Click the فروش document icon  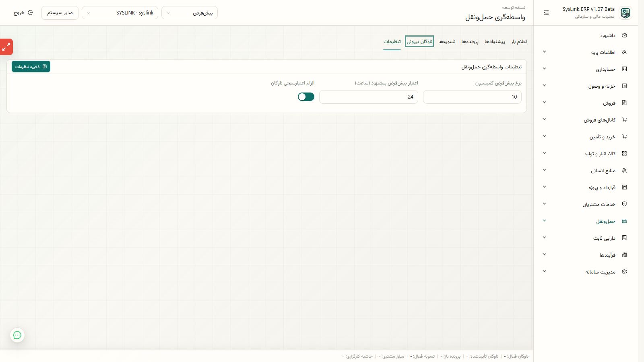click(624, 103)
